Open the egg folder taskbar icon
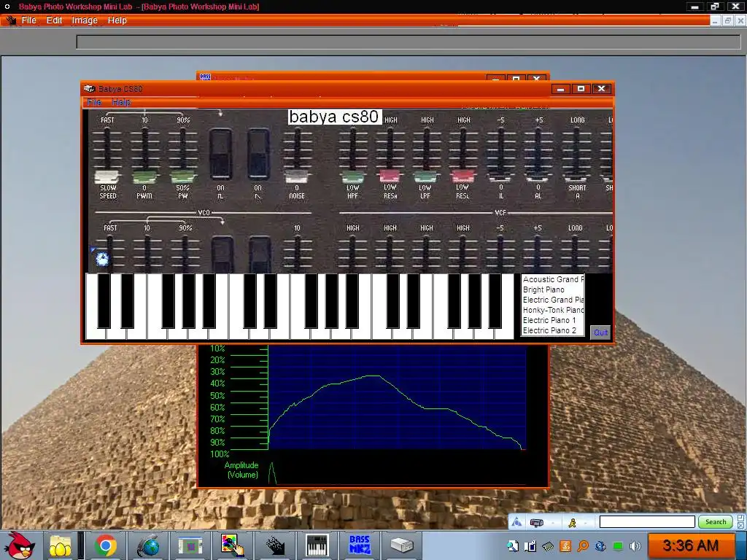This screenshot has width=747, height=560. pos(61,545)
